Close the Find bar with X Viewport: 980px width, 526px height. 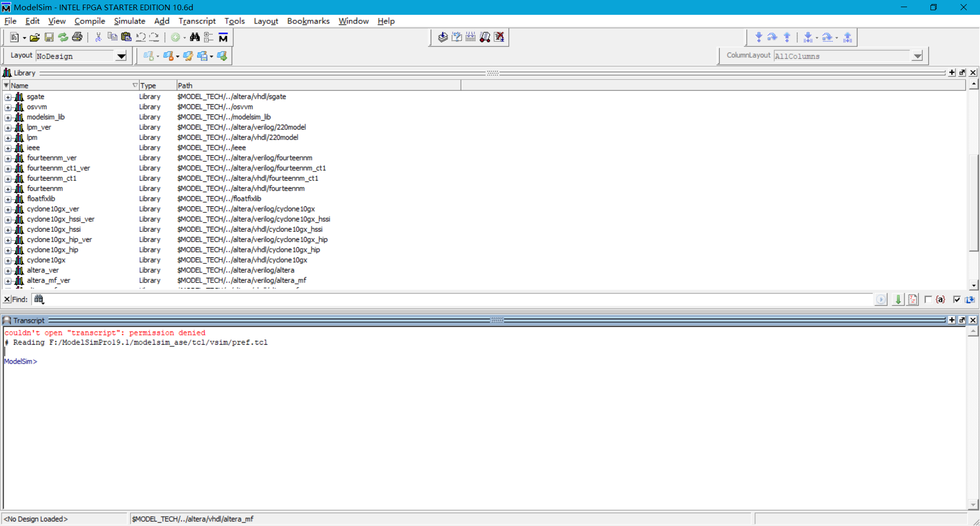coord(7,299)
